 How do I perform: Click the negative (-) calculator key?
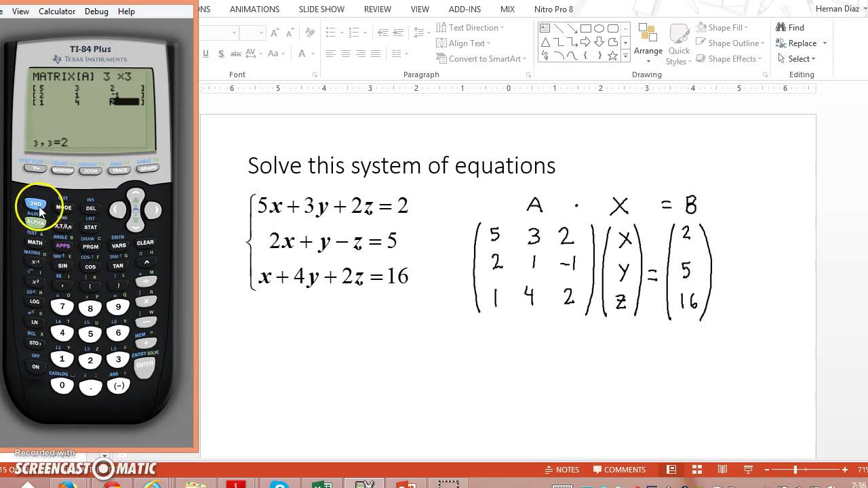click(119, 386)
